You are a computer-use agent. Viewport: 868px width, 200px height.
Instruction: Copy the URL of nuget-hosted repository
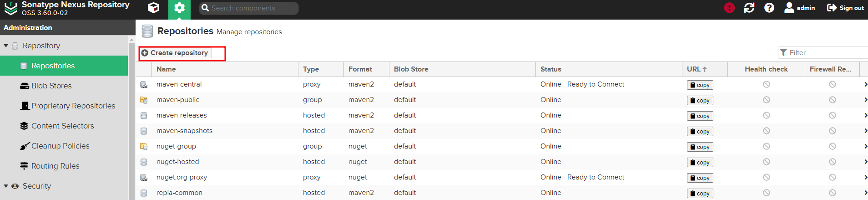[700, 162]
